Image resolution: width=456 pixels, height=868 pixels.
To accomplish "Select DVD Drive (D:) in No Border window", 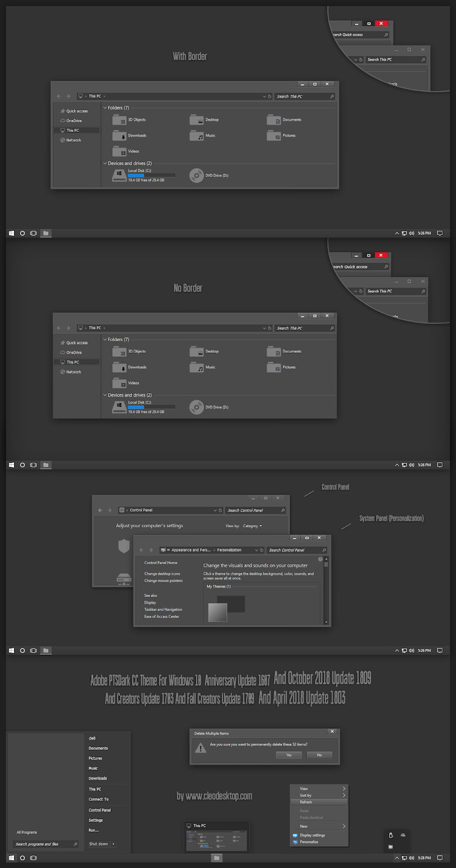I will [209, 407].
